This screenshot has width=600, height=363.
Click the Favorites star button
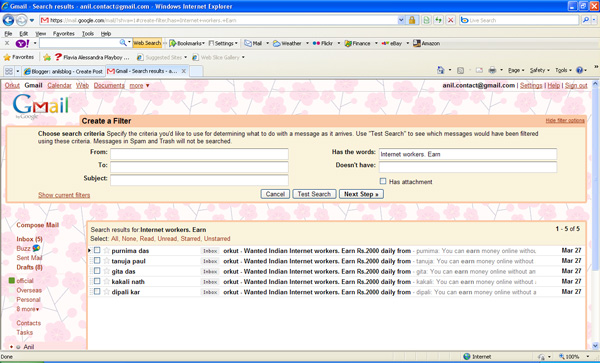click(18, 57)
